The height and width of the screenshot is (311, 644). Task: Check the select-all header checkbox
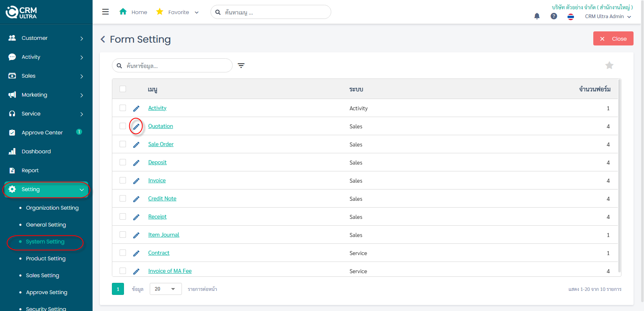pyautogui.click(x=123, y=89)
